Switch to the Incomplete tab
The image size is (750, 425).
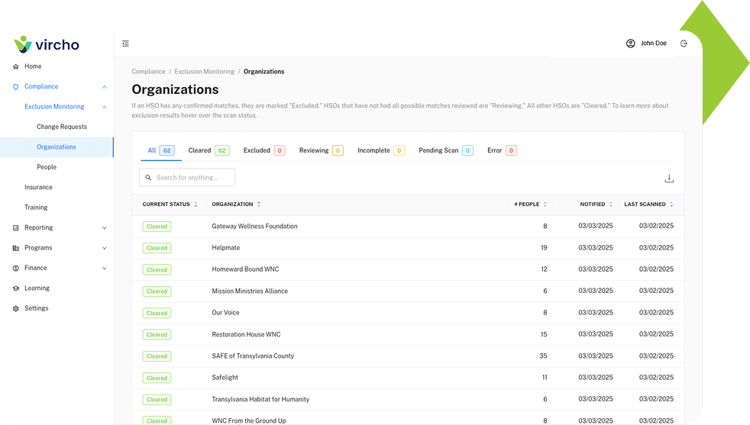pos(381,151)
